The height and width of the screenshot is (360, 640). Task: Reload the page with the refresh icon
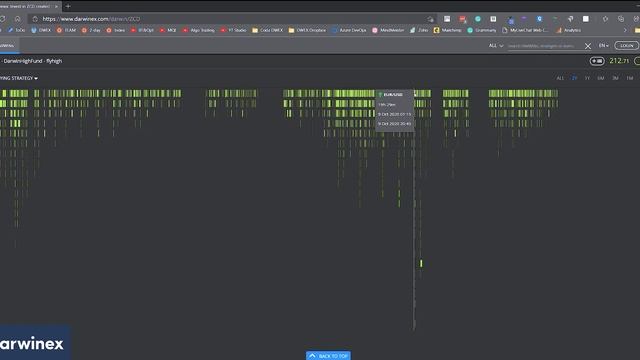coord(2,19)
